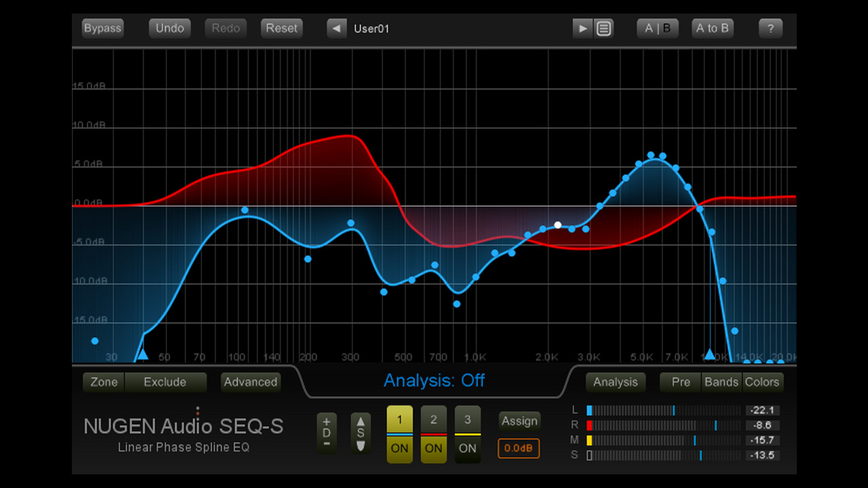The width and height of the screenshot is (868, 488).
Task: Toggle curve 3 ON switch
Action: pos(468,449)
